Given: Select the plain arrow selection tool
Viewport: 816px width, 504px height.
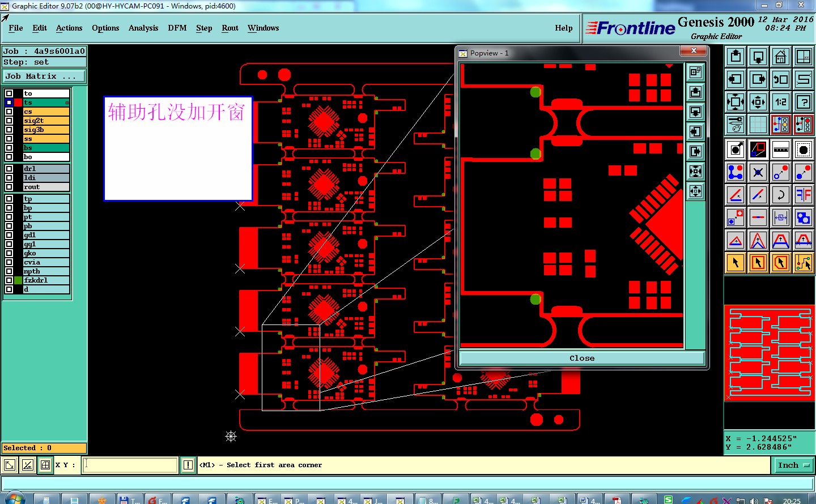Looking at the screenshot, I should click(736, 263).
